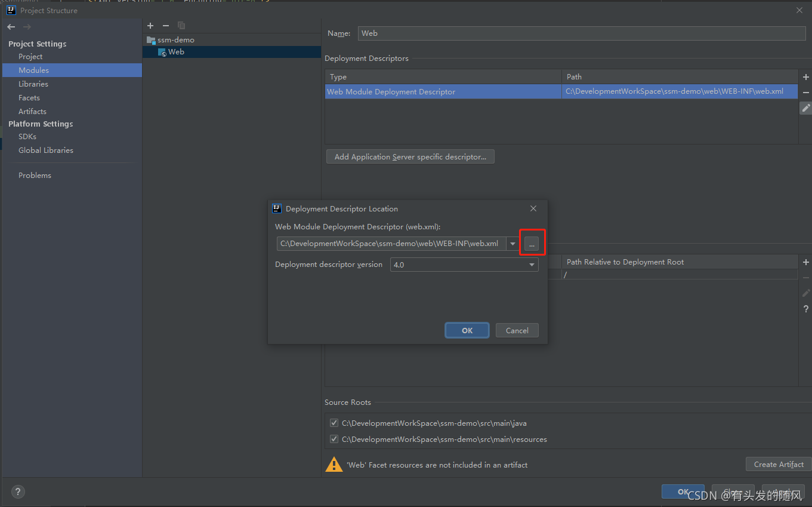Image resolution: width=812 pixels, height=507 pixels.
Task: Add a new module with plus icon
Action: pyautogui.click(x=150, y=26)
